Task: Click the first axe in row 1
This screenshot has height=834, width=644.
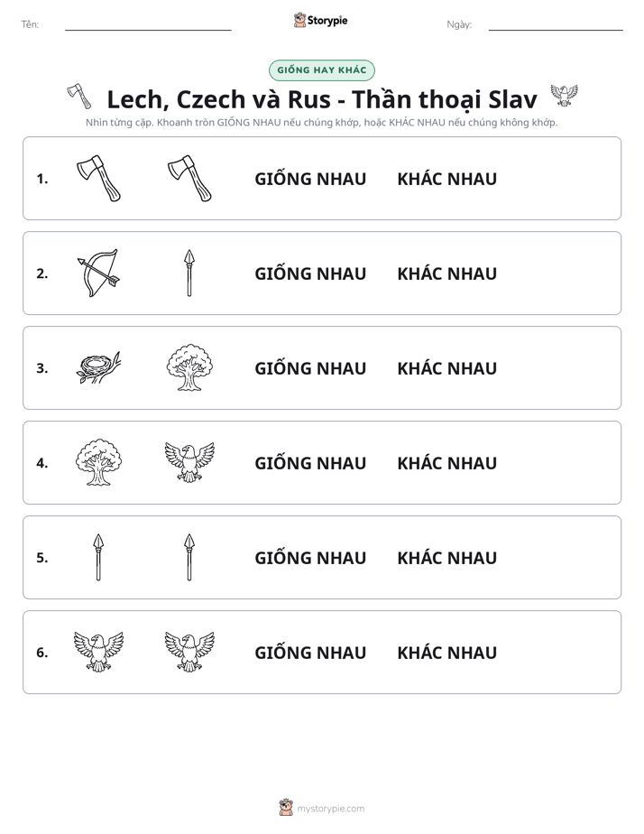Action: coord(98,179)
